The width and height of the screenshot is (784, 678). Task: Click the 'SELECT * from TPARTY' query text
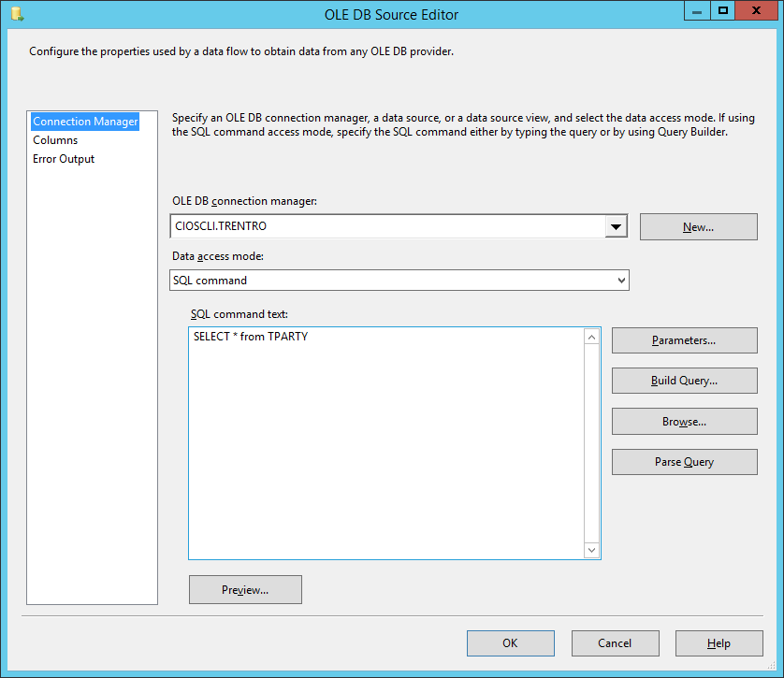pos(251,337)
